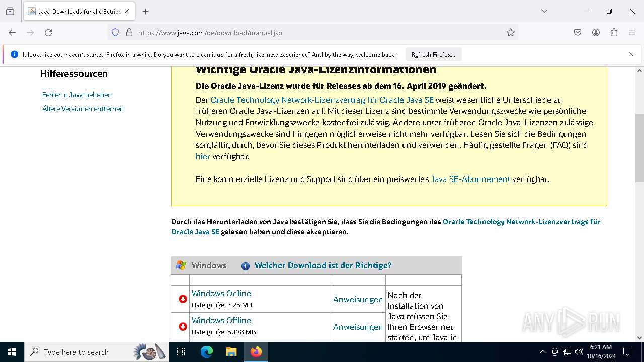Show hidden system tray icons
The height and width of the screenshot is (362, 644).
[542, 352]
